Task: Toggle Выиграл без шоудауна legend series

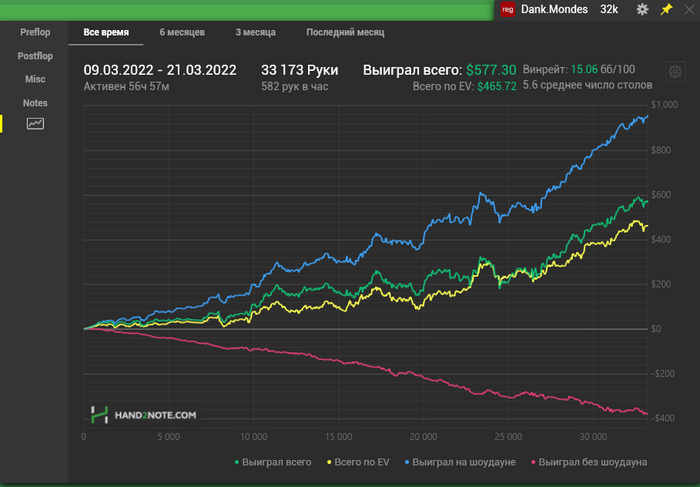Action: point(589,462)
